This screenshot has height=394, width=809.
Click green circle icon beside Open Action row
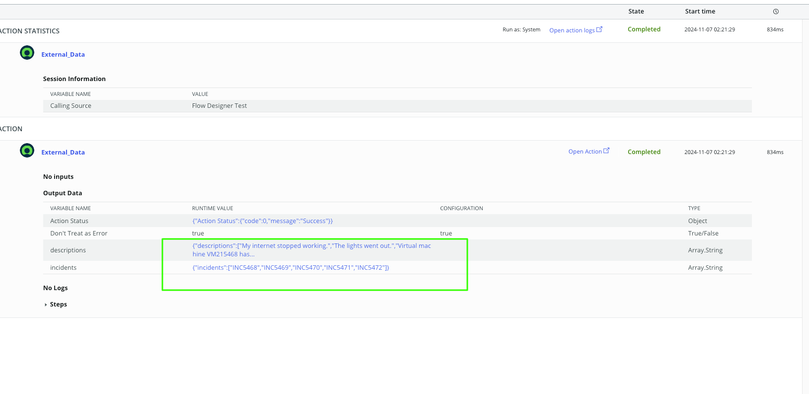click(x=27, y=151)
